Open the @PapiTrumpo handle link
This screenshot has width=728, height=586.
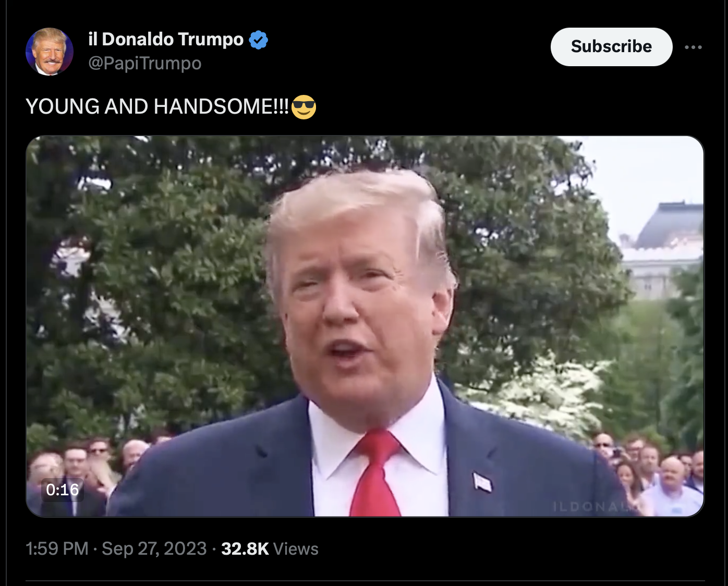pyautogui.click(x=144, y=63)
